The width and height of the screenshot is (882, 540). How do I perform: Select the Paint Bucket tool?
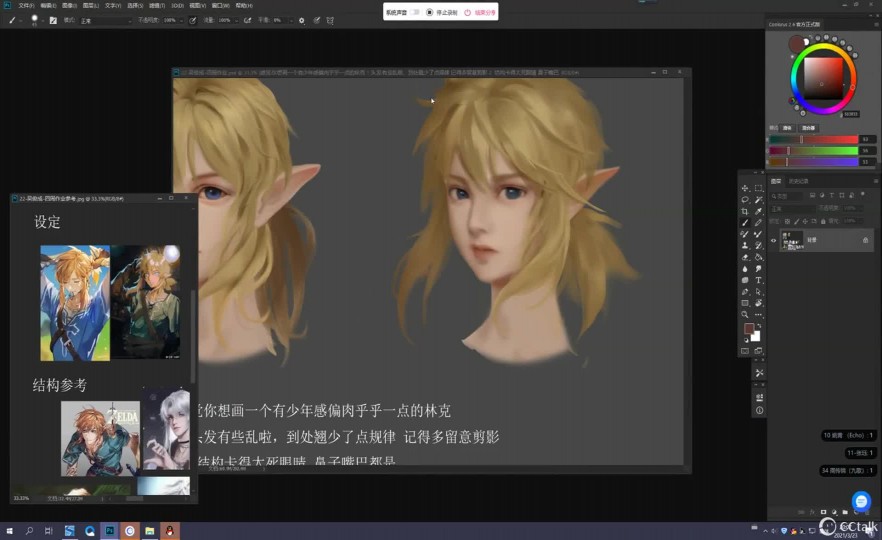pos(758,257)
